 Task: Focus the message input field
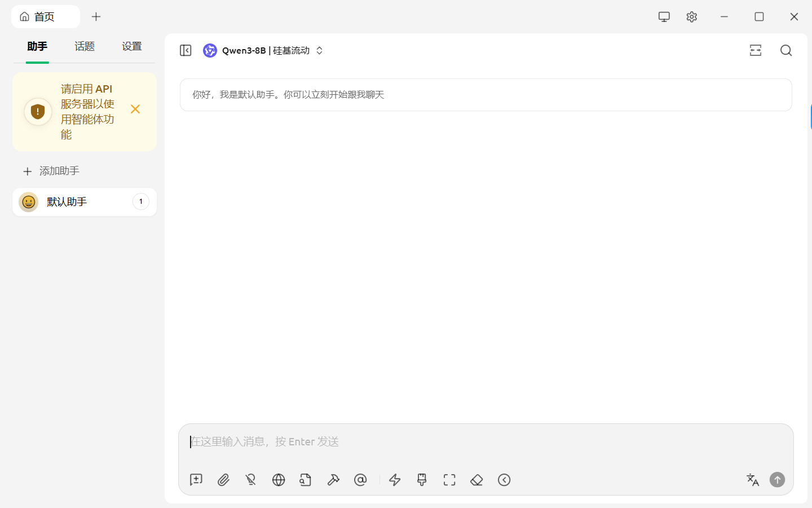pos(486,442)
